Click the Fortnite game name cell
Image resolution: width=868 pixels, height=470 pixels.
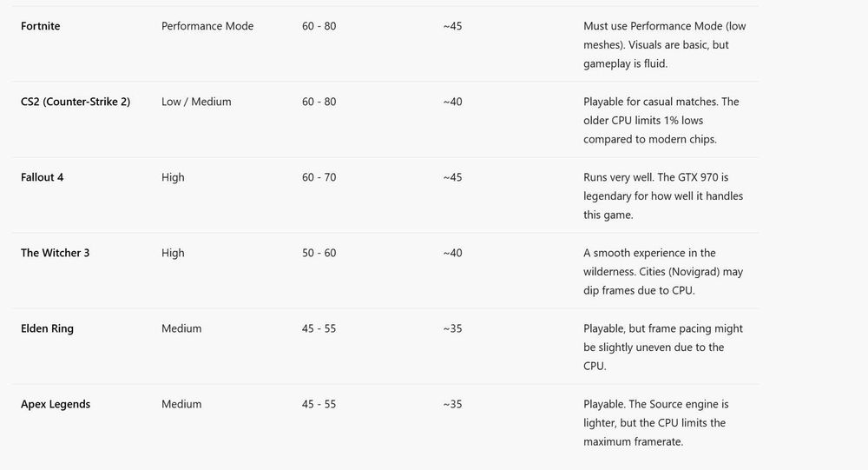(41, 26)
